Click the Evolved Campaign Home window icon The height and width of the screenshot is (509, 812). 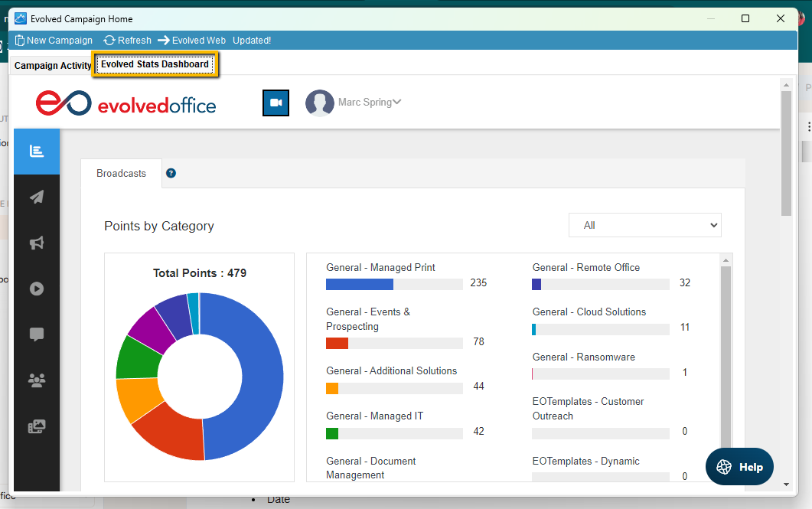point(20,19)
